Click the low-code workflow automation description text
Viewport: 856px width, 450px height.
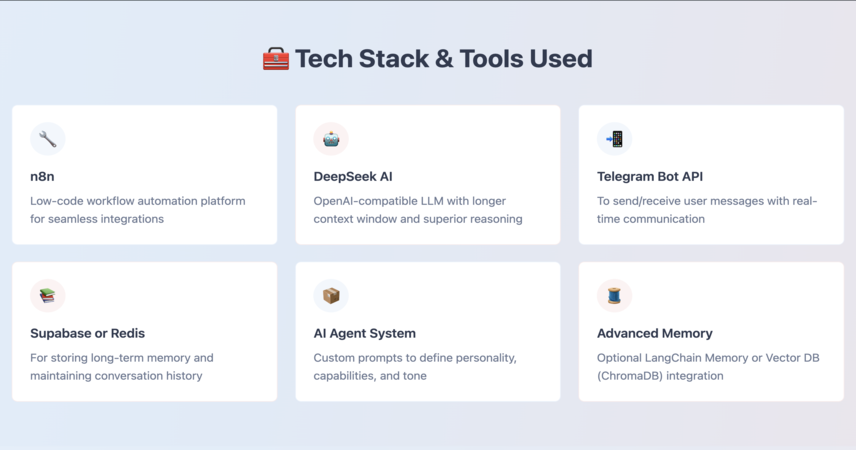pyautogui.click(x=138, y=210)
